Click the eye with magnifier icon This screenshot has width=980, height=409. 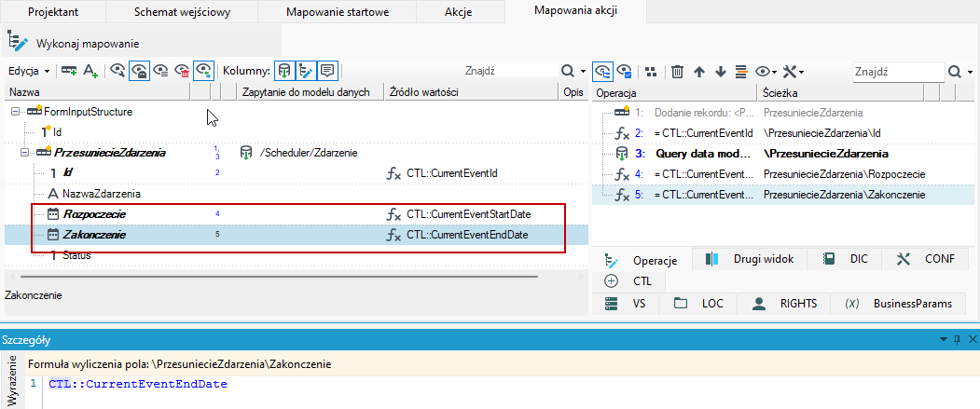point(117,71)
